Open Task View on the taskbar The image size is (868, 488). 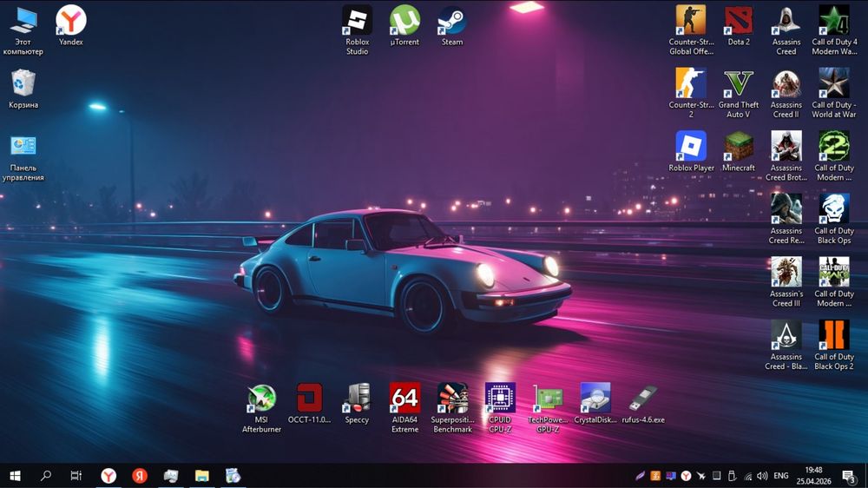click(x=76, y=475)
